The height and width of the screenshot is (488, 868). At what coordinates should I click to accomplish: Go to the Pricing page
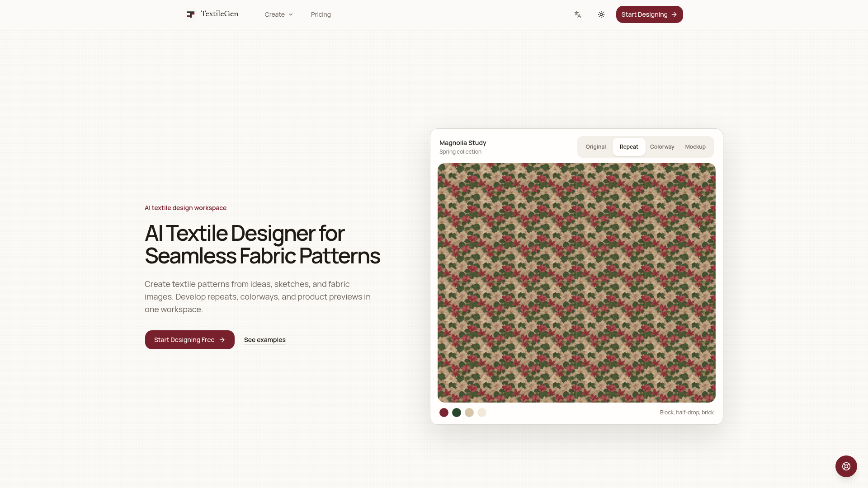click(x=321, y=14)
